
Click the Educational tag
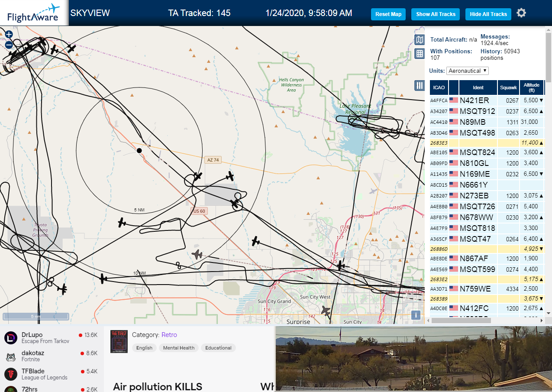tap(218, 348)
